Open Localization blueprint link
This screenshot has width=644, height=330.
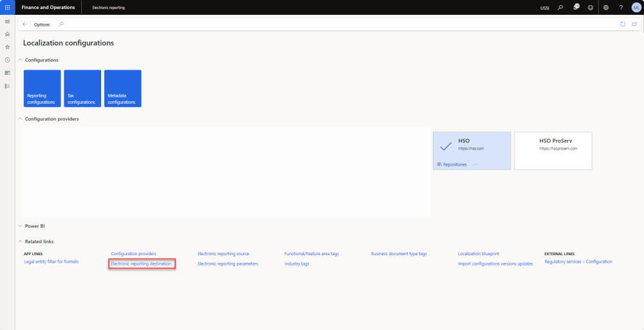point(478,254)
